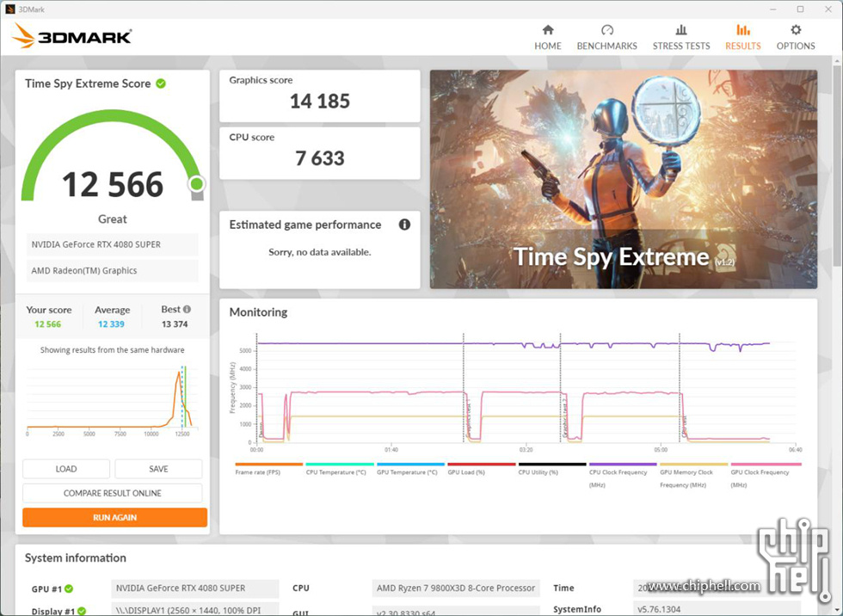Click the RUN AGAIN button

click(x=114, y=518)
